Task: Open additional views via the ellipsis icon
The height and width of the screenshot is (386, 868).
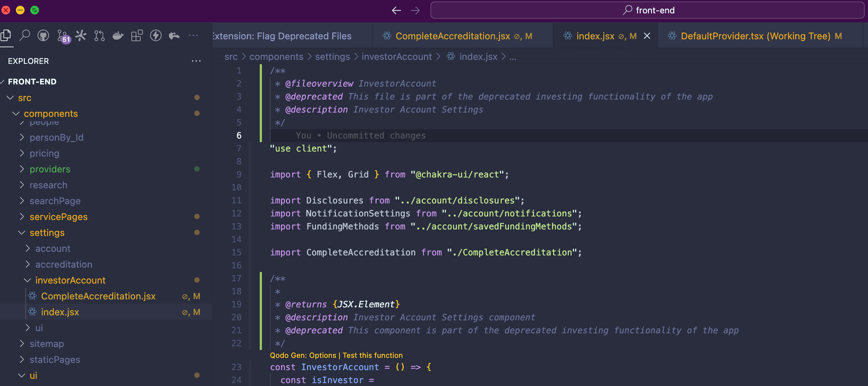Action: click(x=194, y=36)
